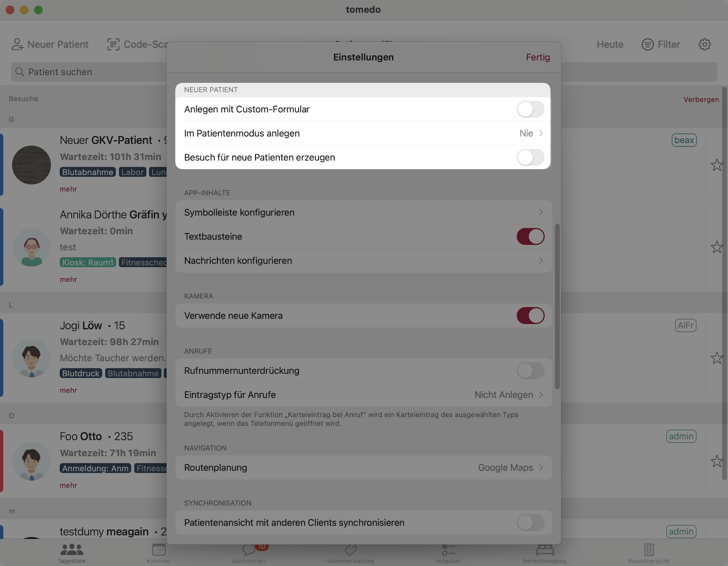Click Wartezeit: 98h 27min text
Image resolution: width=728 pixels, height=566 pixels.
pyautogui.click(x=109, y=342)
